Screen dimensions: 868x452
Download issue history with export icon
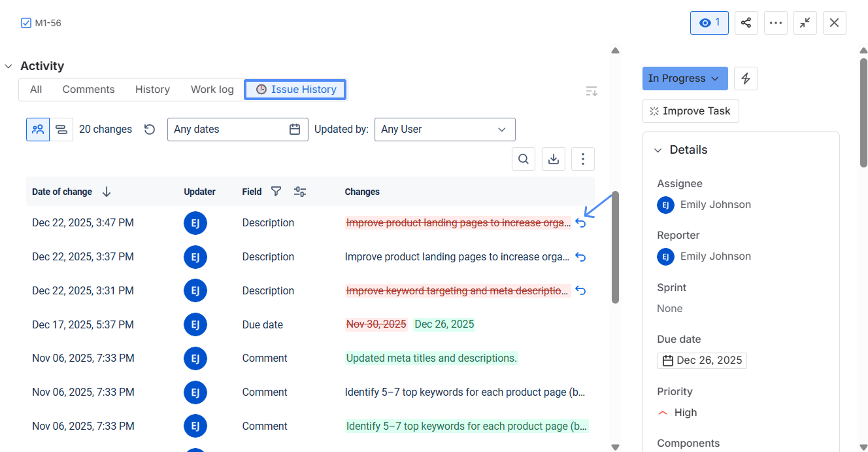(554, 158)
